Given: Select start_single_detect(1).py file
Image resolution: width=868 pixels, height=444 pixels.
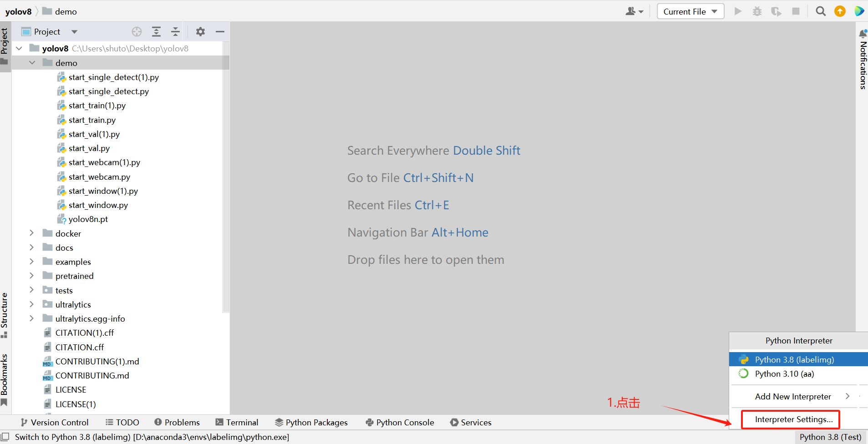Looking at the screenshot, I should [114, 77].
